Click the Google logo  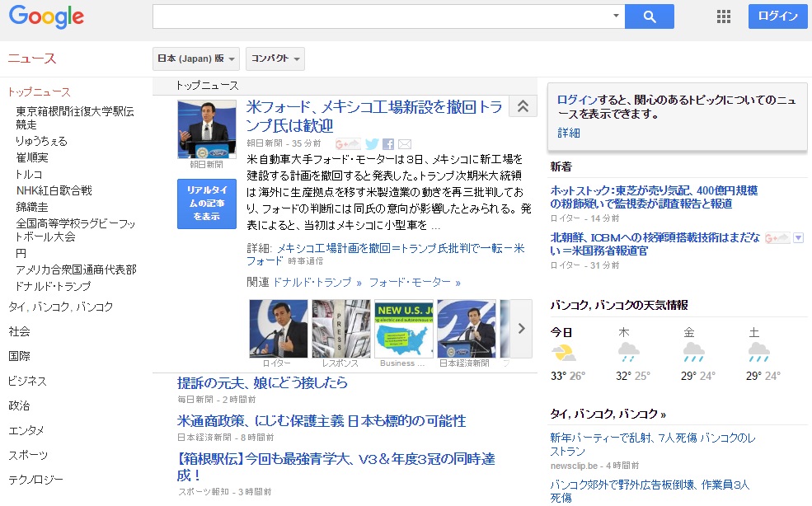click(x=47, y=16)
